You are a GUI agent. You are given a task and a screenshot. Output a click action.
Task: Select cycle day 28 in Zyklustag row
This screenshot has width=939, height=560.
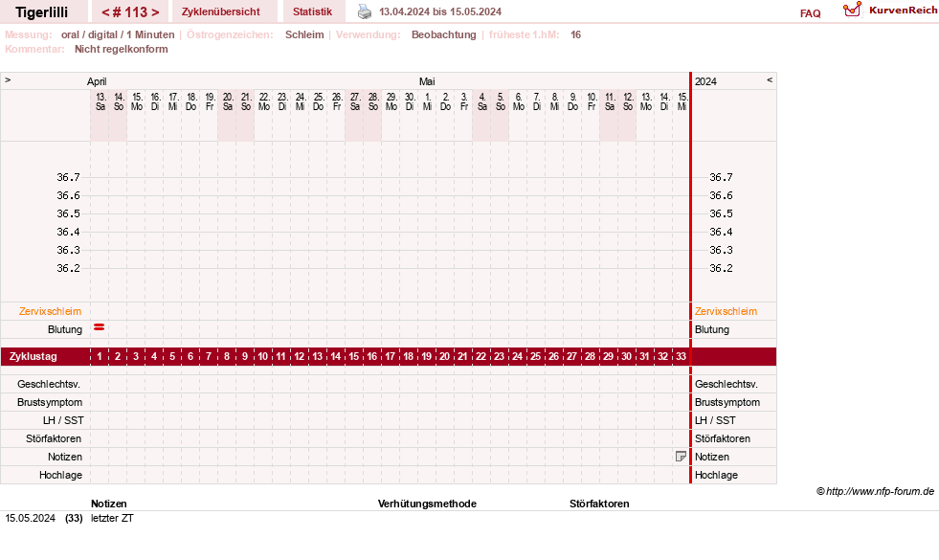click(x=590, y=356)
